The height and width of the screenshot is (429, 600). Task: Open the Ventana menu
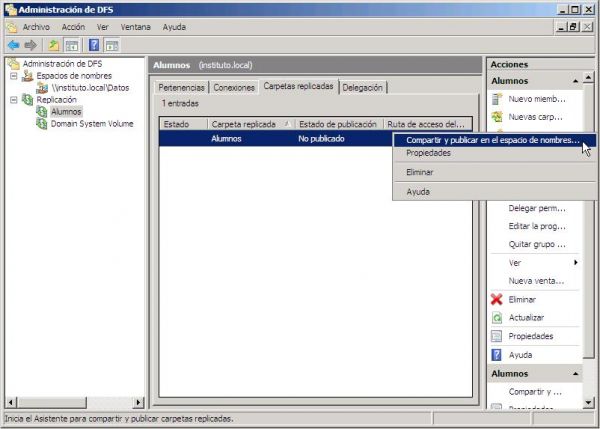(x=135, y=27)
